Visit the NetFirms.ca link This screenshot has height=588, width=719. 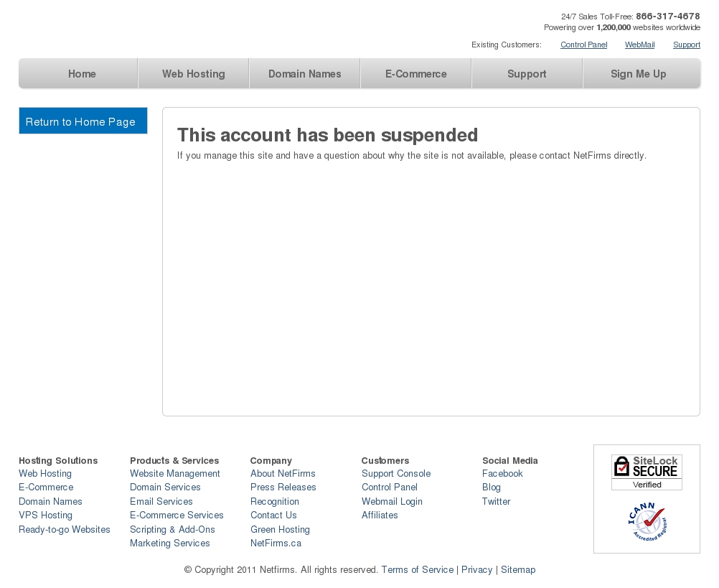276,543
